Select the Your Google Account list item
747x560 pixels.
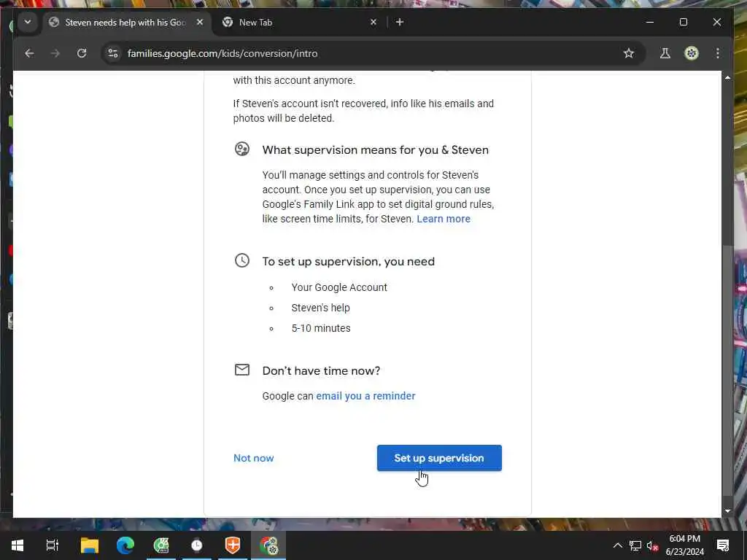[339, 287]
